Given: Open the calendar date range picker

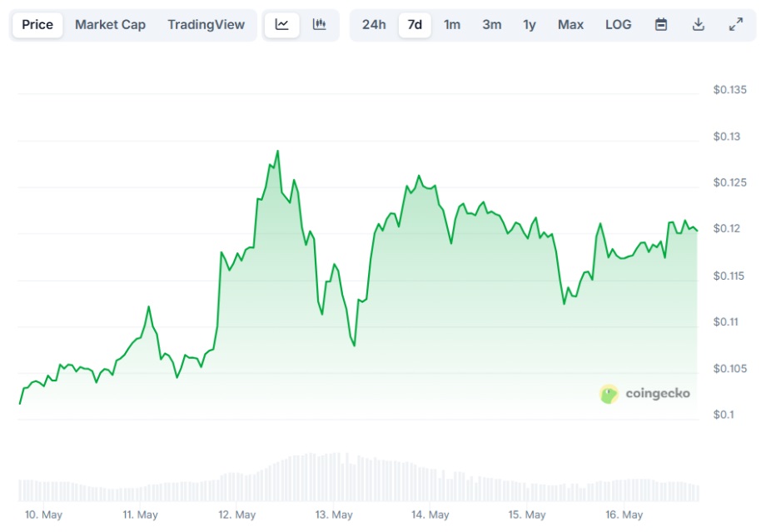Looking at the screenshot, I should [x=661, y=25].
